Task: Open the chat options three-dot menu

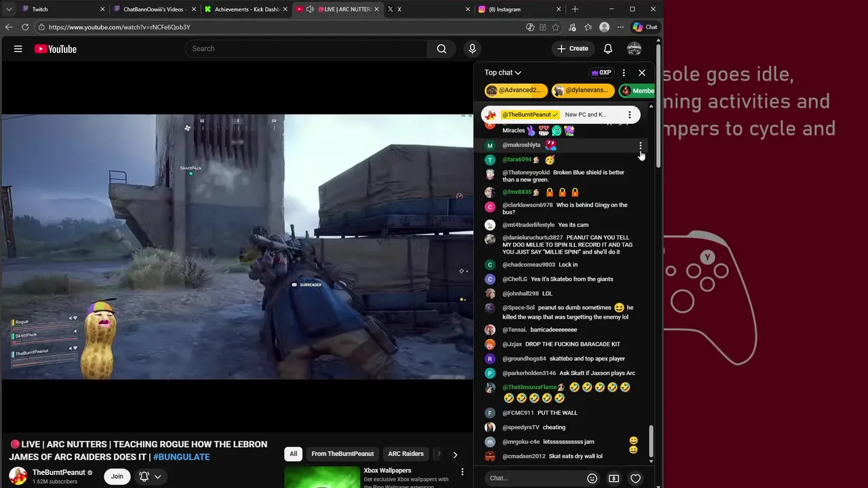Action: tap(624, 73)
